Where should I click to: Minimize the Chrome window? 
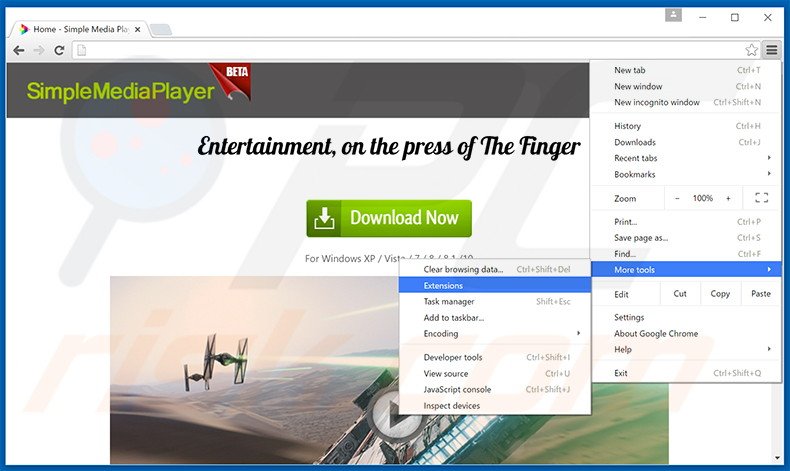click(x=702, y=18)
